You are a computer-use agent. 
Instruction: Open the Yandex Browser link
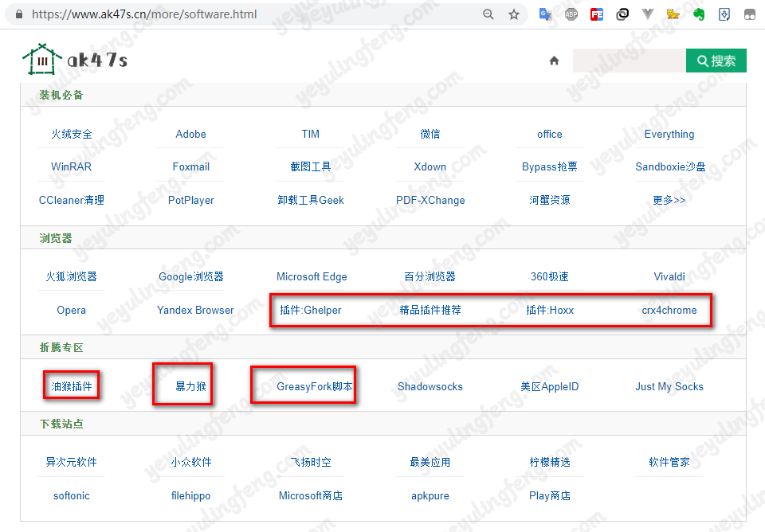195,310
